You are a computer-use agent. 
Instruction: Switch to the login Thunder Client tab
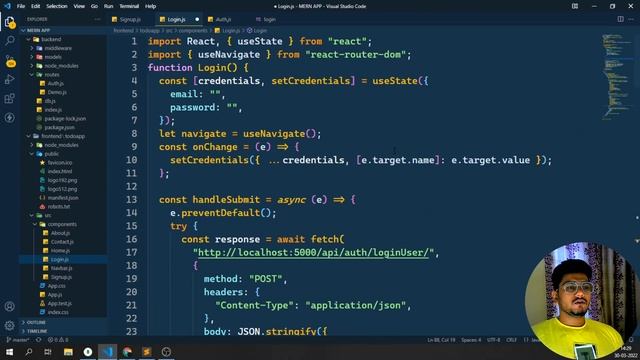pos(269,19)
